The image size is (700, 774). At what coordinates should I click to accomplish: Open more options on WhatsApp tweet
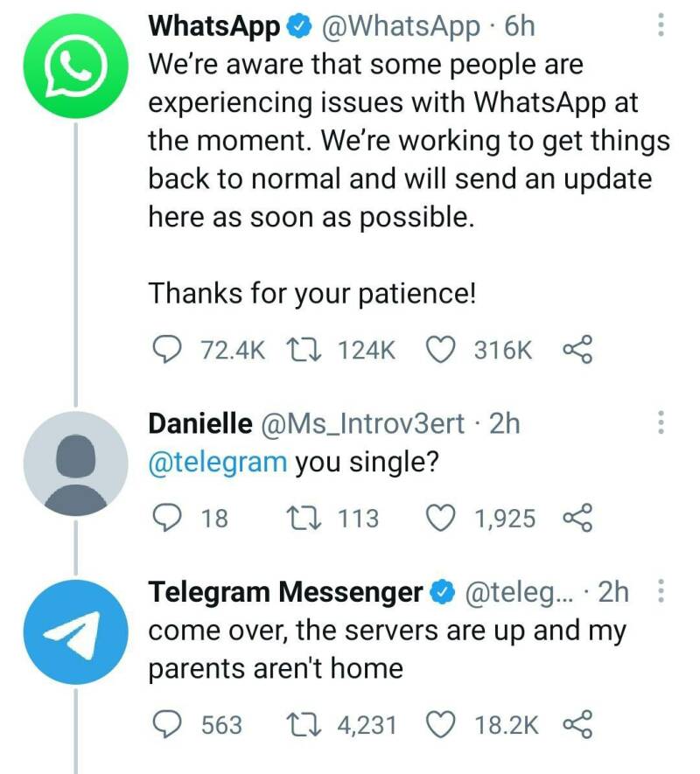pos(661,26)
